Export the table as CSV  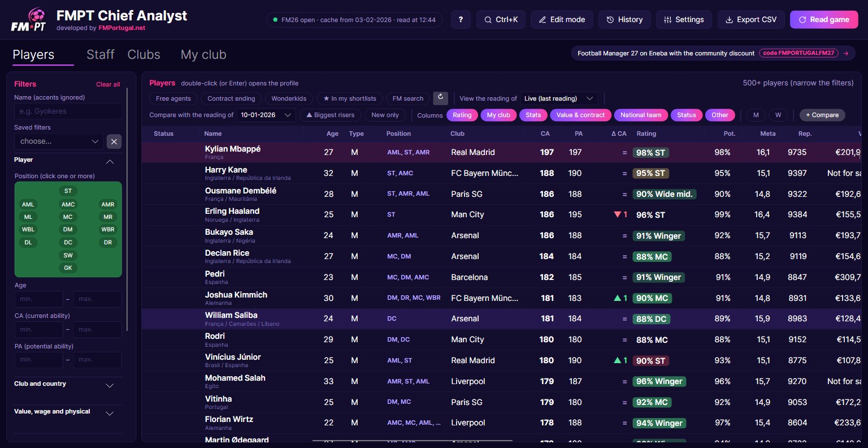click(751, 20)
